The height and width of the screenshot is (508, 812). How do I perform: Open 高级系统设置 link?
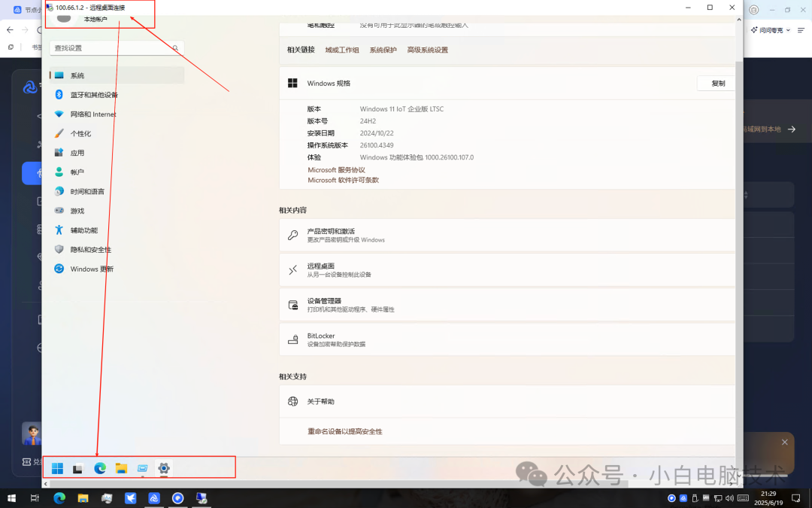tap(427, 50)
